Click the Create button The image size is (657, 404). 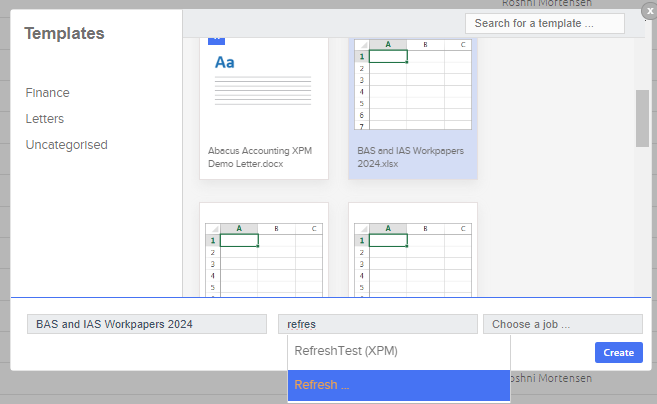618,352
